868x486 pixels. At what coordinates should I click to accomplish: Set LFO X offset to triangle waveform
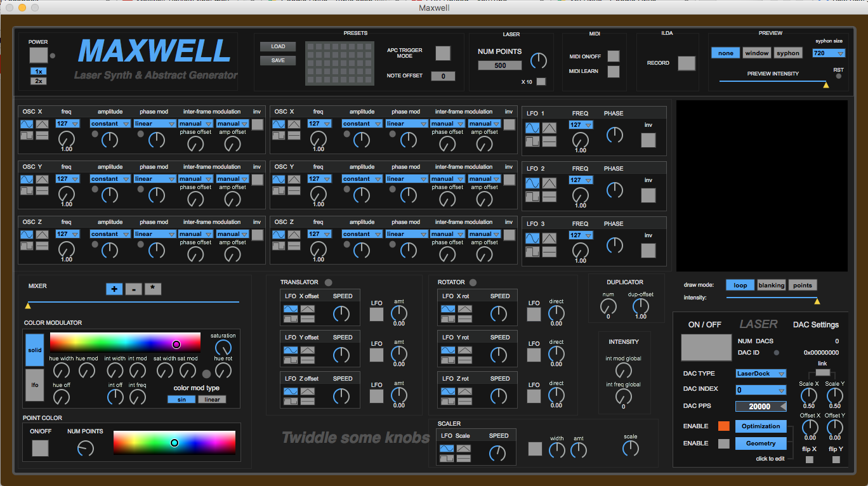(x=307, y=309)
